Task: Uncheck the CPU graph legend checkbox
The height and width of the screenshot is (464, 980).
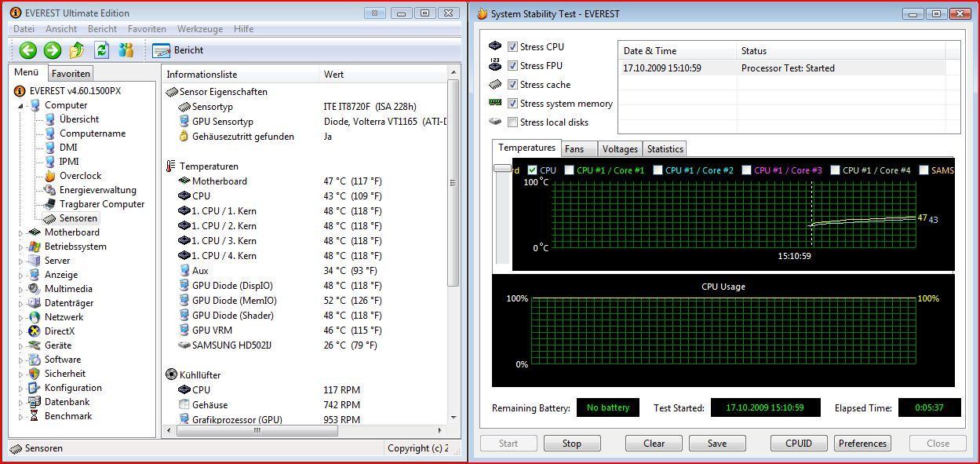Action: click(x=533, y=170)
